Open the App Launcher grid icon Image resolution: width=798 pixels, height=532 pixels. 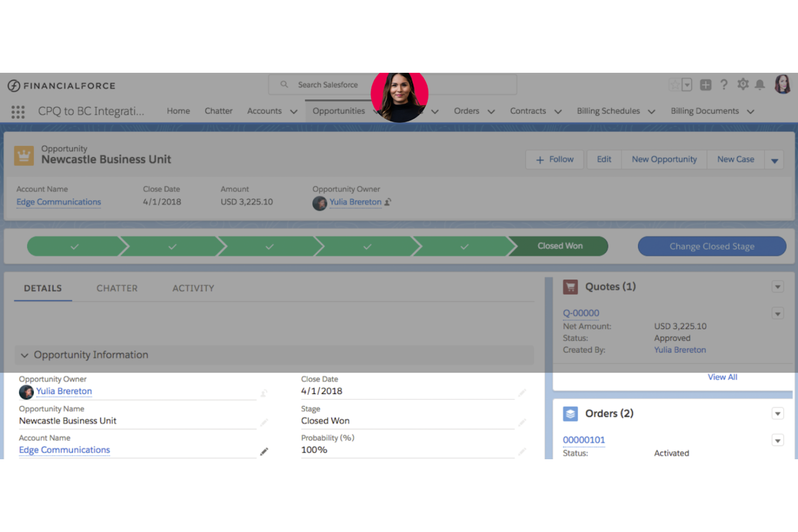(x=18, y=112)
